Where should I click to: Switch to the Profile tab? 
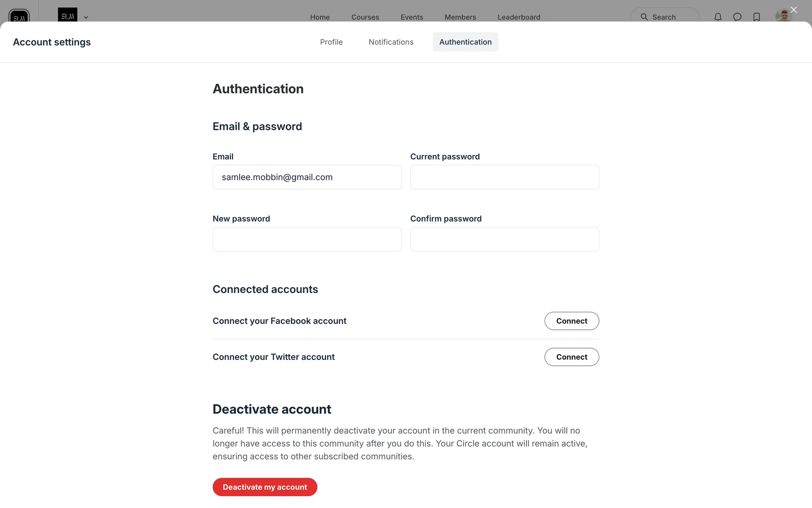pyautogui.click(x=331, y=42)
